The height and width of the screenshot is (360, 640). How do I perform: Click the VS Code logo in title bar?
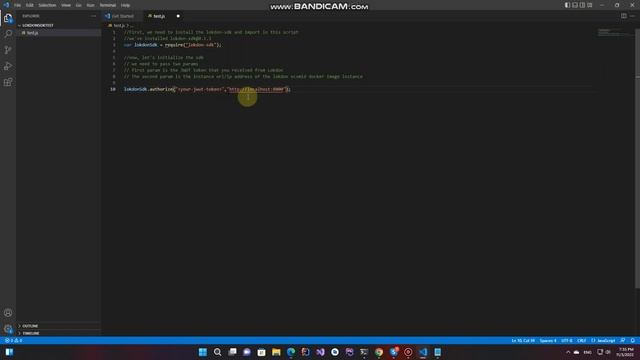6,5
